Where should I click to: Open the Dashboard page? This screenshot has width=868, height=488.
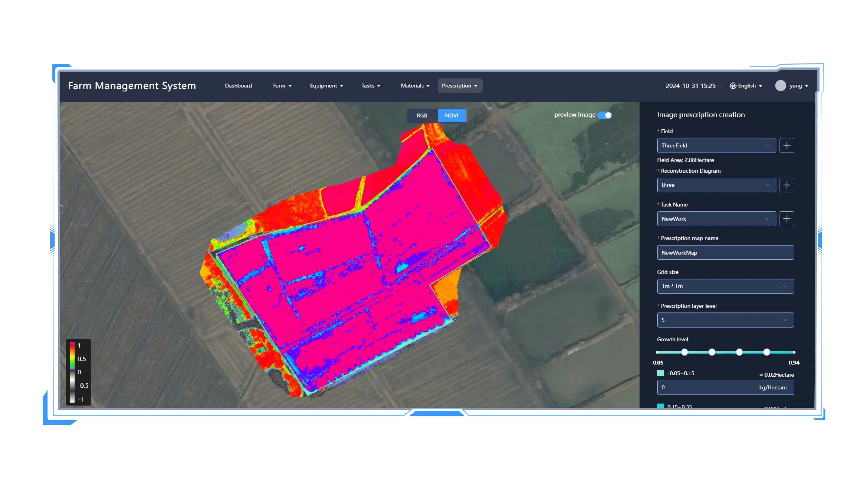pos(238,86)
